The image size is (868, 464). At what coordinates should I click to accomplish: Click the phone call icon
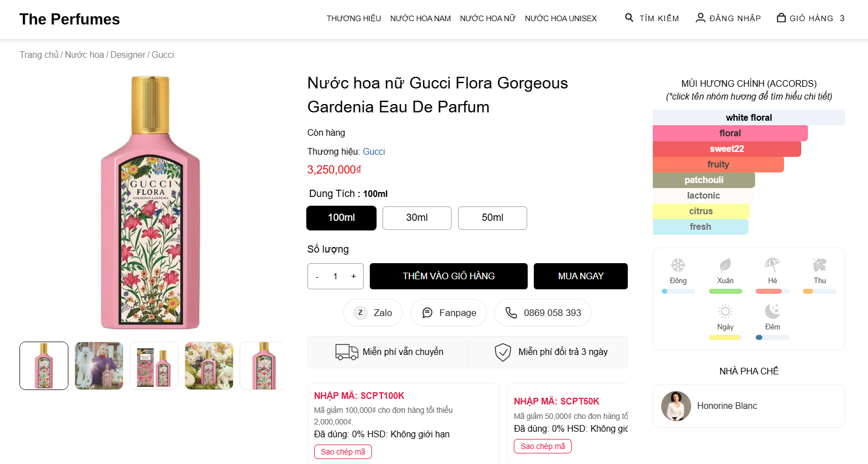tap(511, 313)
